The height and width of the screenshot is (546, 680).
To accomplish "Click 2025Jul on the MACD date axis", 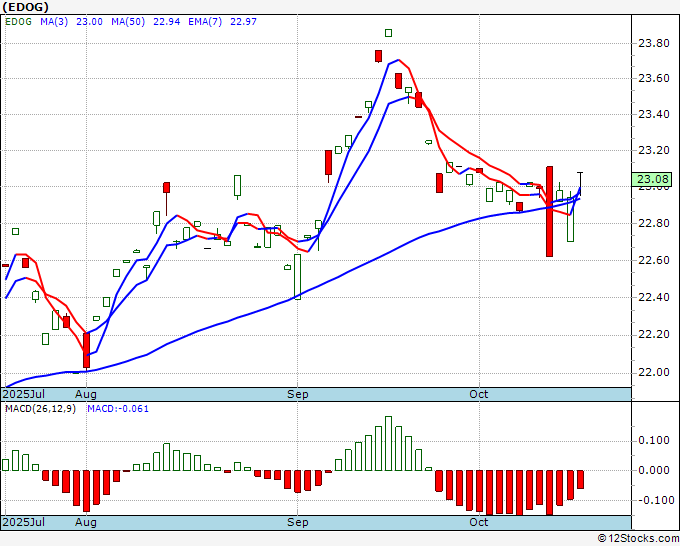I will point(23,522).
